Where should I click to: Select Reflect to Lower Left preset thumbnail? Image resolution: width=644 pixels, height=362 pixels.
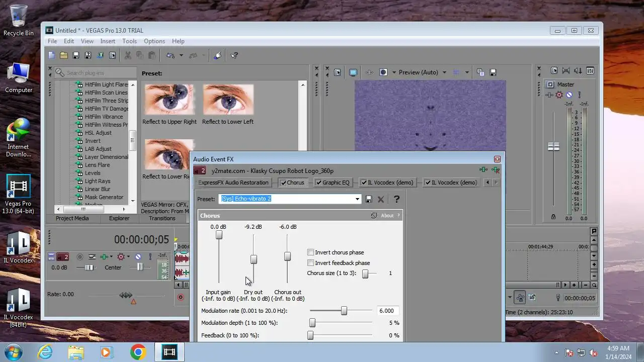click(x=228, y=100)
